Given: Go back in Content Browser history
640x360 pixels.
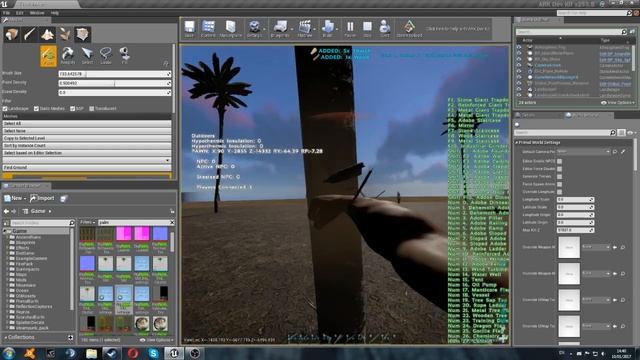Looking at the screenshot, I should click(6, 211).
